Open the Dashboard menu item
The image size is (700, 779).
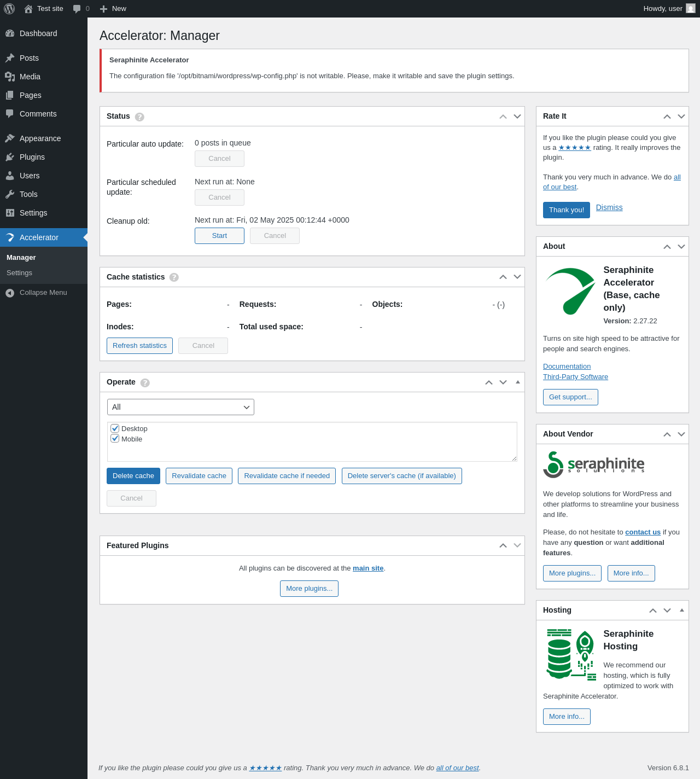point(44,33)
